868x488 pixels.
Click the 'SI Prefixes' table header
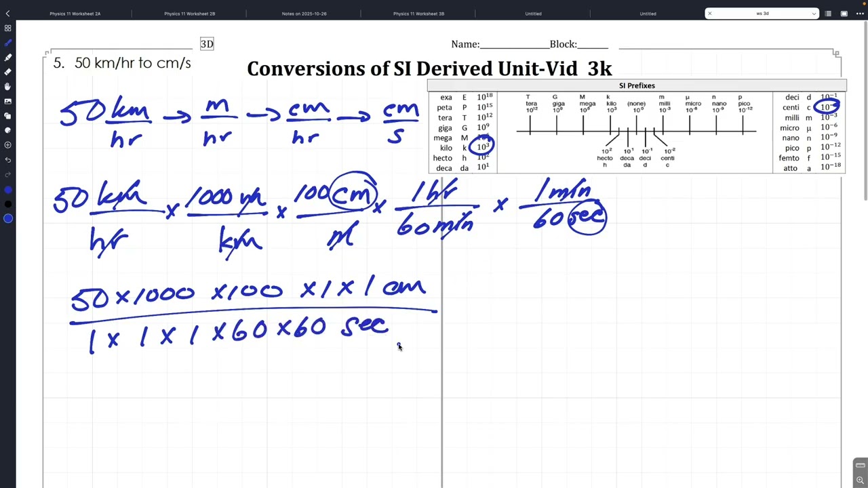click(x=637, y=85)
